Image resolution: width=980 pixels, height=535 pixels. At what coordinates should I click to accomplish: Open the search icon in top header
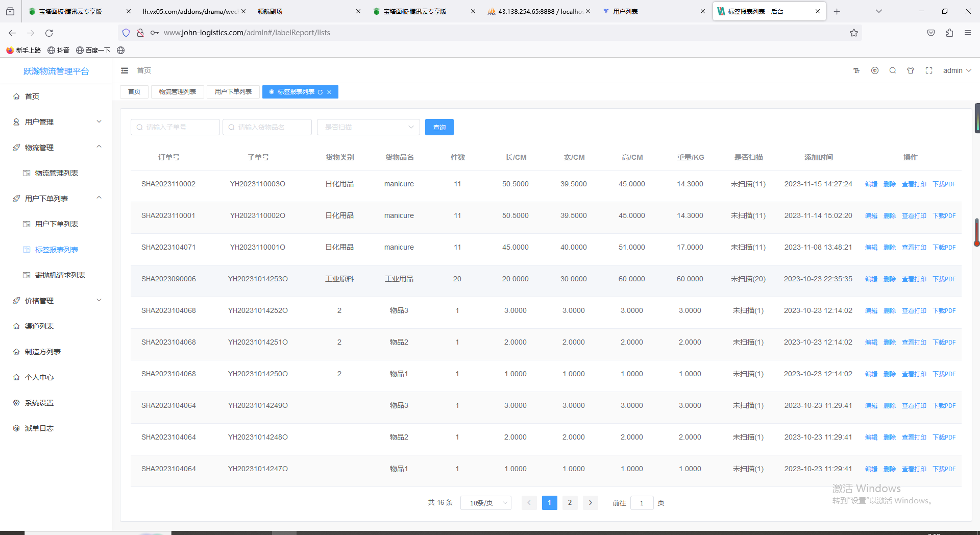pos(893,70)
